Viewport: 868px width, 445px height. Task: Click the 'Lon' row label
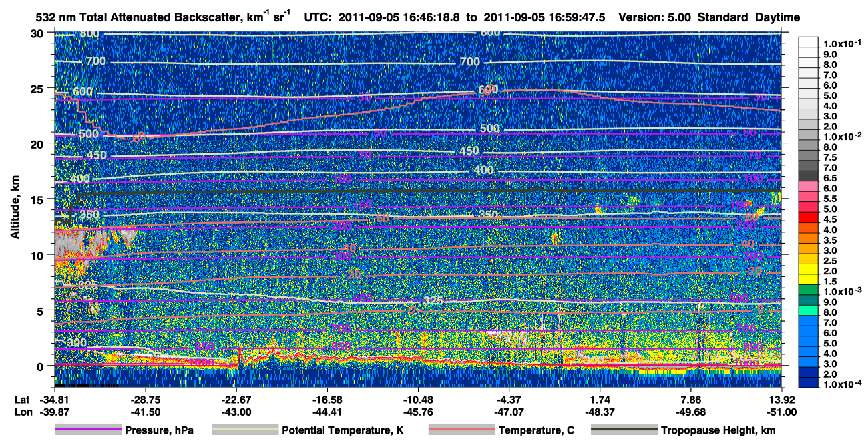(22, 412)
